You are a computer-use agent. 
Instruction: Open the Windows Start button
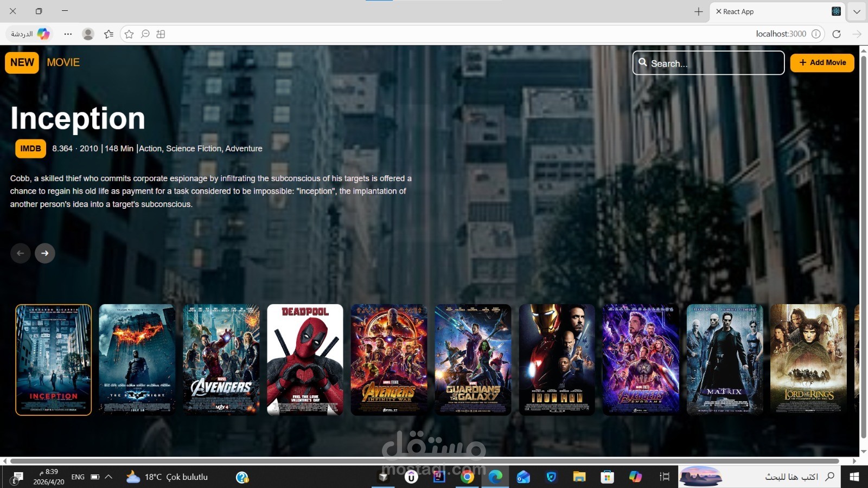pos(854,477)
